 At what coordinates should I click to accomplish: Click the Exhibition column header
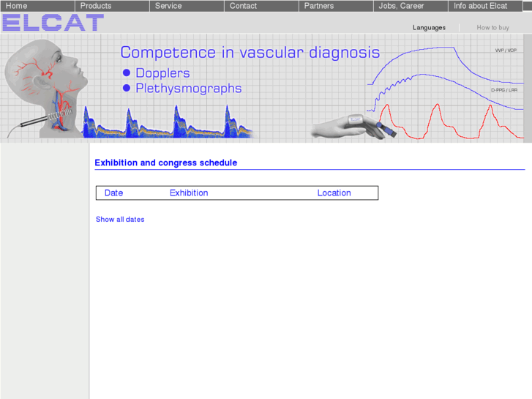click(189, 193)
